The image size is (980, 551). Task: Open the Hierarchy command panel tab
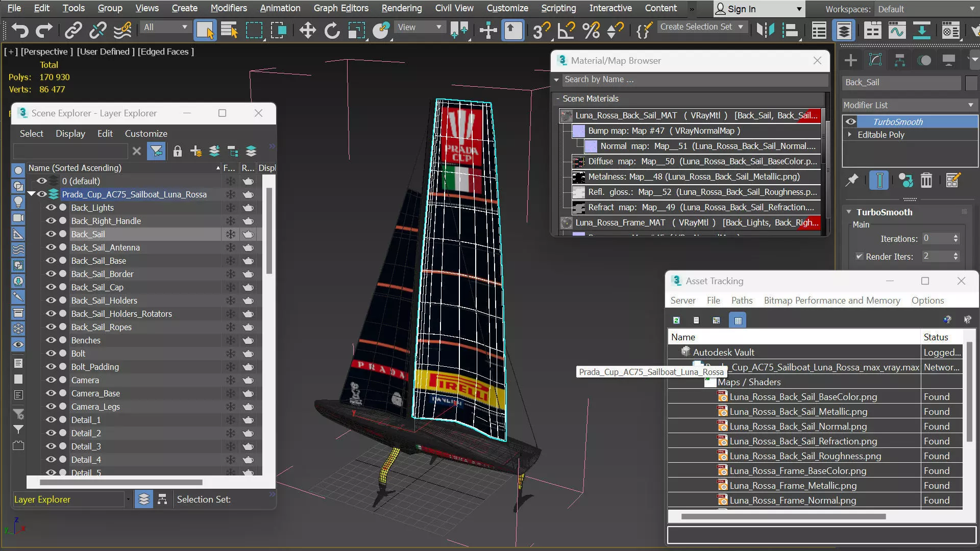(x=900, y=60)
